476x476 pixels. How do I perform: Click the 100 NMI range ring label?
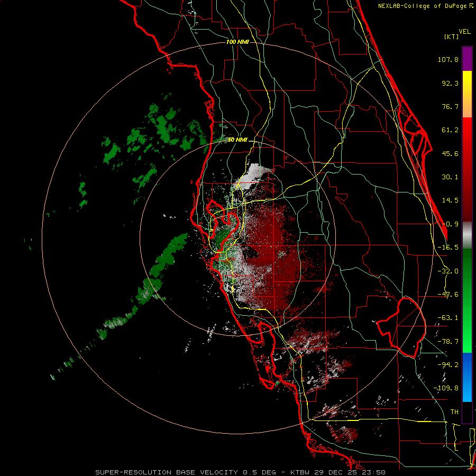click(237, 42)
